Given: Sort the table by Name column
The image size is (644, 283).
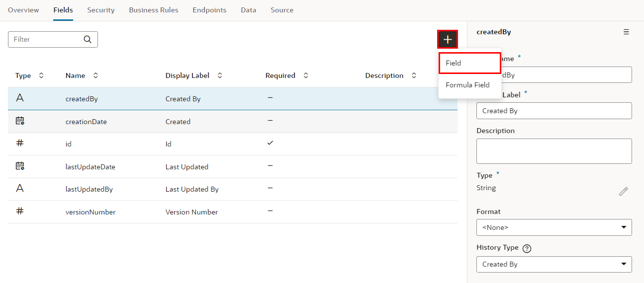Looking at the screenshot, I should coord(95,75).
